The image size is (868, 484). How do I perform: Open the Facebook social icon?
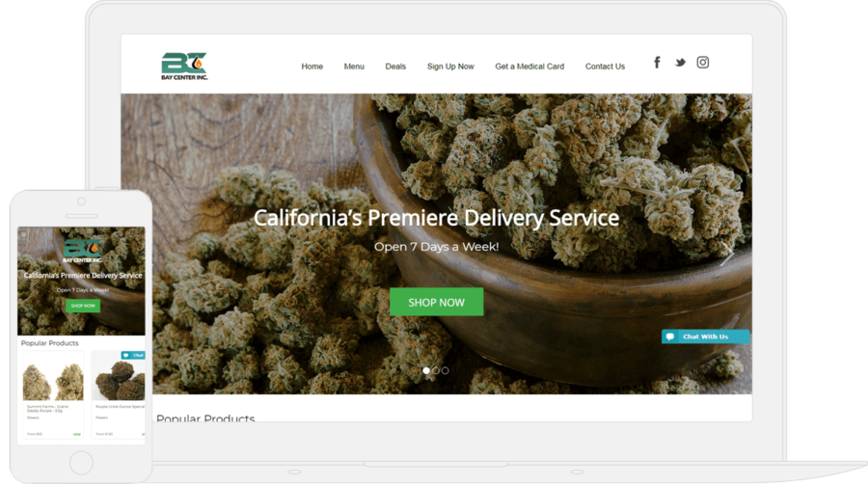point(657,63)
